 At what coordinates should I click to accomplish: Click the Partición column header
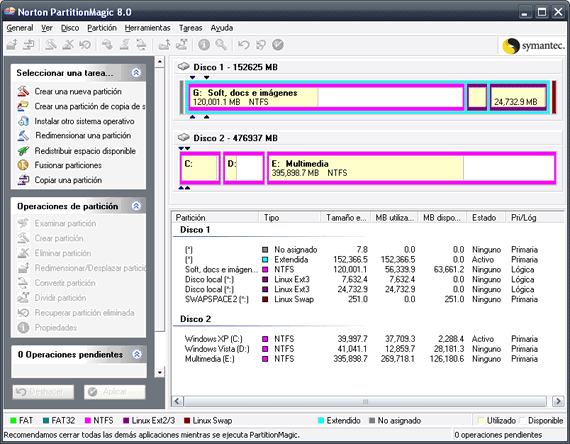pos(215,217)
